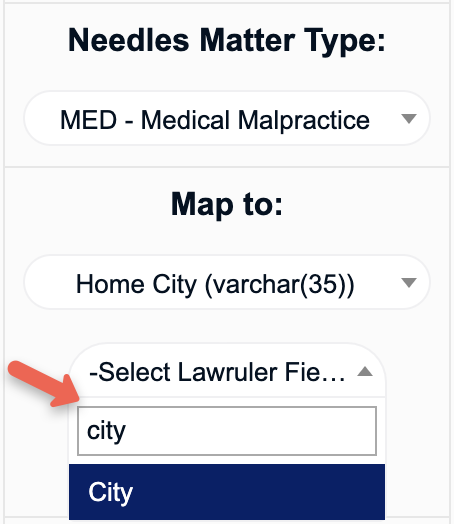Viewport: 454px width, 524px height.
Task: Click the red annotation arrow
Action: click(x=44, y=384)
